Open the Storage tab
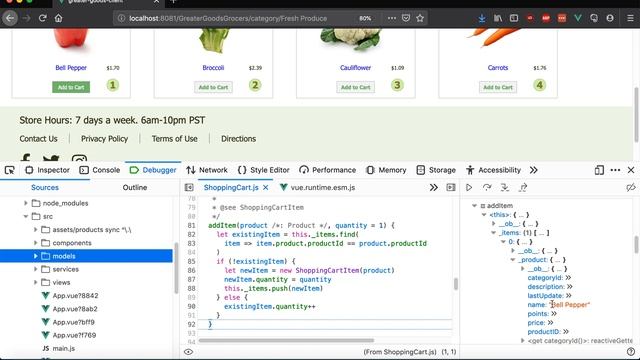The image size is (640, 360). (x=436, y=170)
